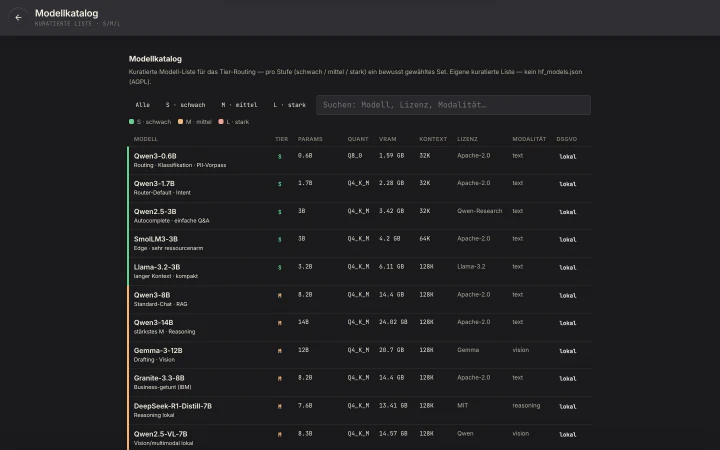Open the Llama-3.2-3B model row

tap(360, 271)
